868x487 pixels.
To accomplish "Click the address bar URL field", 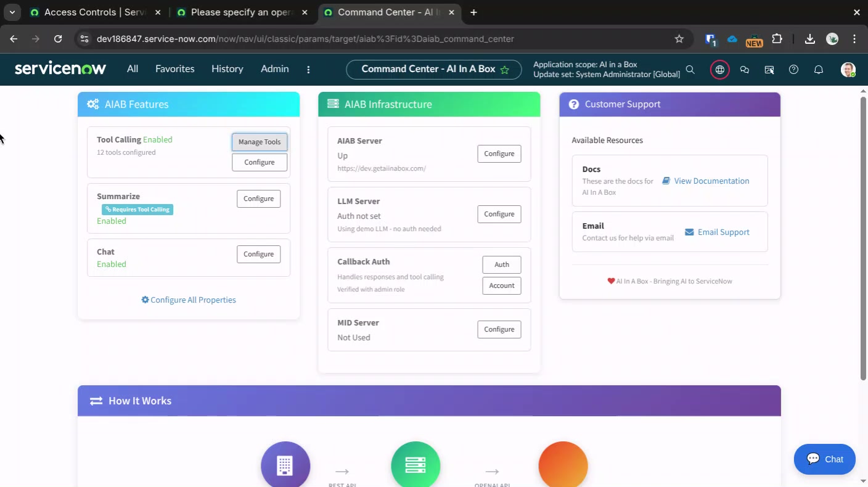I will click(382, 39).
